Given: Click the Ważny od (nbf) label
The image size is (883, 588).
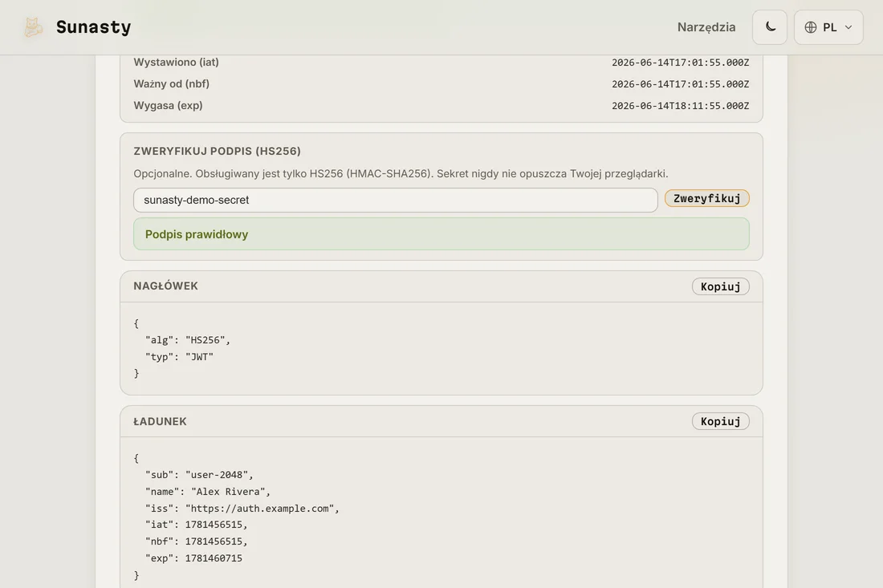Looking at the screenshot, I should tap(171, 84).
